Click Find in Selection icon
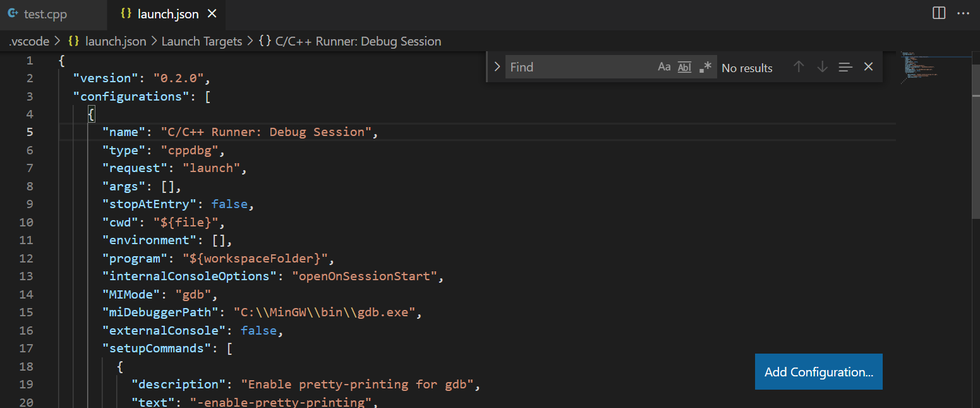The image size is (980, 408). point(845,67)
